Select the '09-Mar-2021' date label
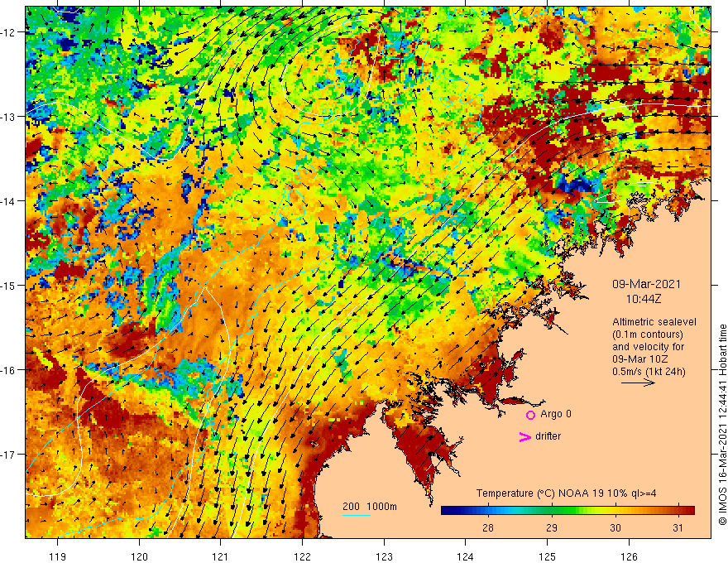 (648, 284)
